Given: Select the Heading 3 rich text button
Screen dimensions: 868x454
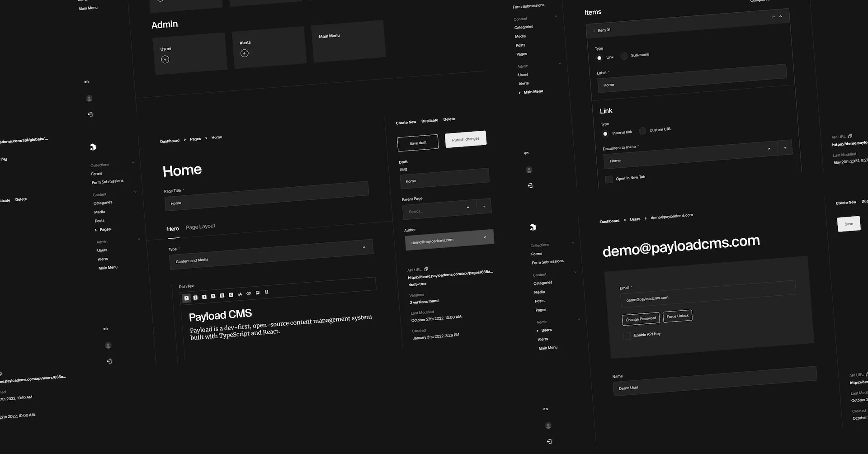Looking at the screenshot, I should pos(204,297).
